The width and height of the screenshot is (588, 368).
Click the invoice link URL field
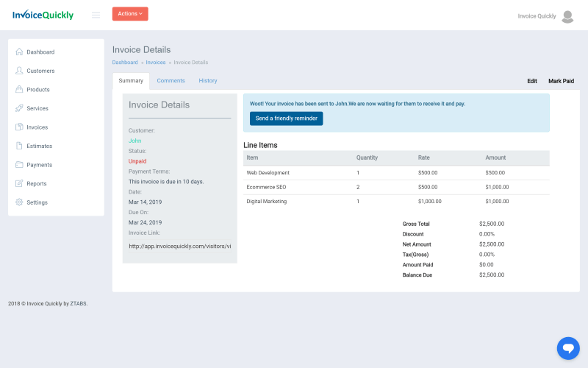click(x=180, y=246)
